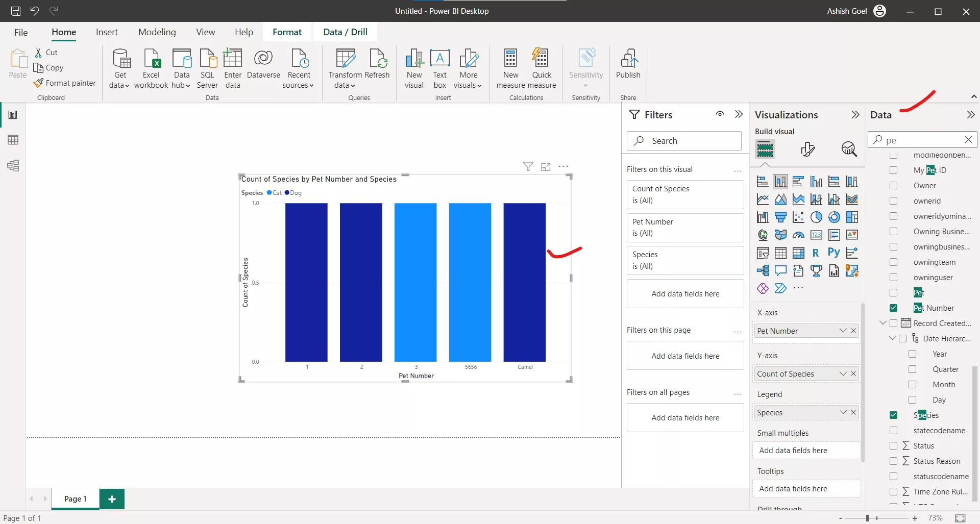This screenshot has height=524, width=980.
Task: Select the Python visual
Action: [x=834, y=252]
